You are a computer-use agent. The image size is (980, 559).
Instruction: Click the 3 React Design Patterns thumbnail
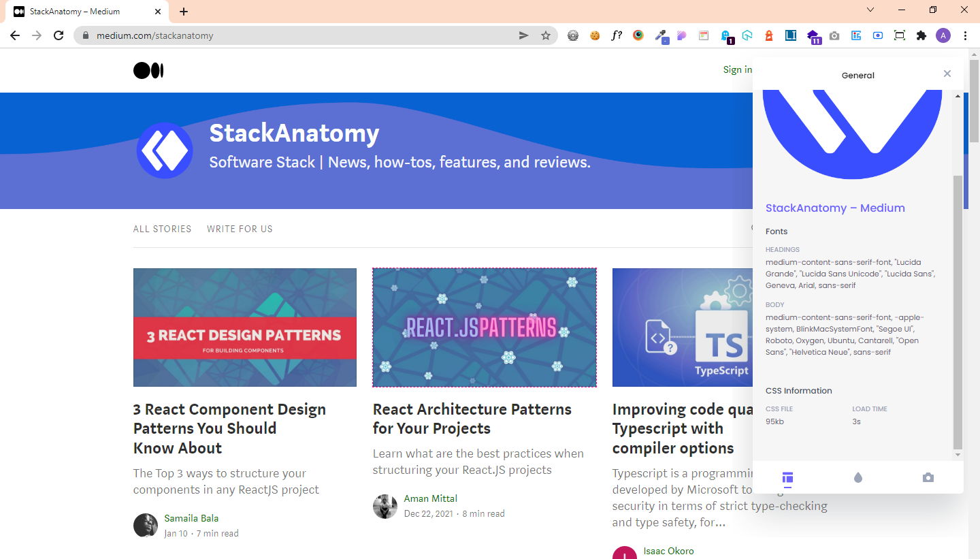(x=245, y=328)
